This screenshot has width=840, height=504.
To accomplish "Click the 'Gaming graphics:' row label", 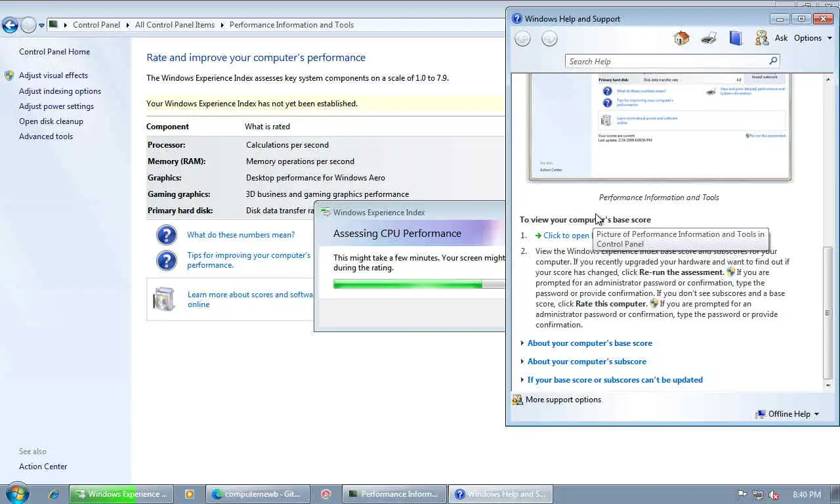I will click(x=179, y=194).
